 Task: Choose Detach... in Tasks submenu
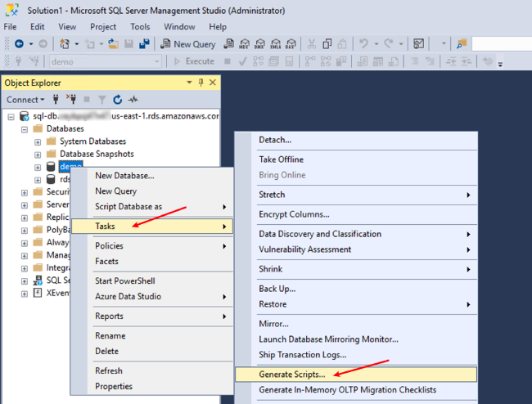[x=356, y=140]
